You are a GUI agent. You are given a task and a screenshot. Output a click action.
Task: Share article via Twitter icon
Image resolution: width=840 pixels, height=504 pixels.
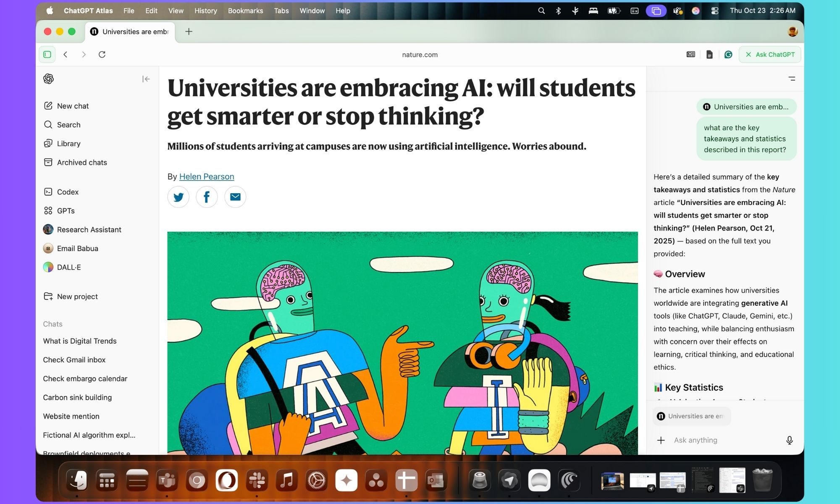point(178,197)
